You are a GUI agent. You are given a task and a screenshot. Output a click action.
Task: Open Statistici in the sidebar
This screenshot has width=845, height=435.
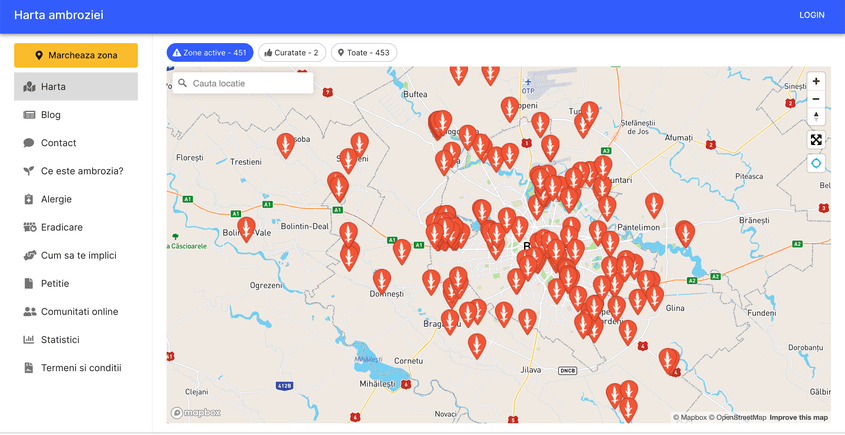click(60, 340)
